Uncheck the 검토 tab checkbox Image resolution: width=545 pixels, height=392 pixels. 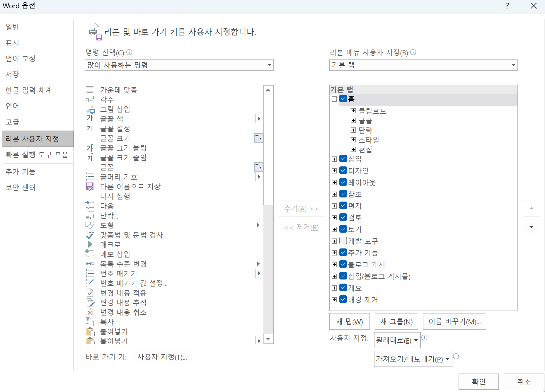click(x=343, y=217)
